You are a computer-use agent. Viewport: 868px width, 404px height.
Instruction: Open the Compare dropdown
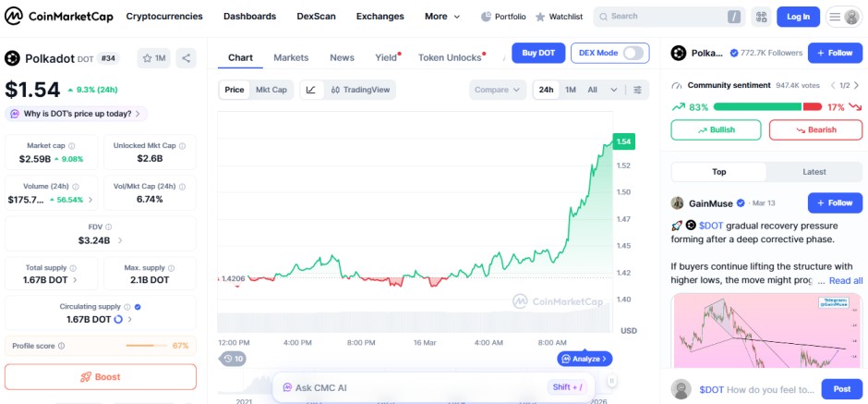point(497,90)
